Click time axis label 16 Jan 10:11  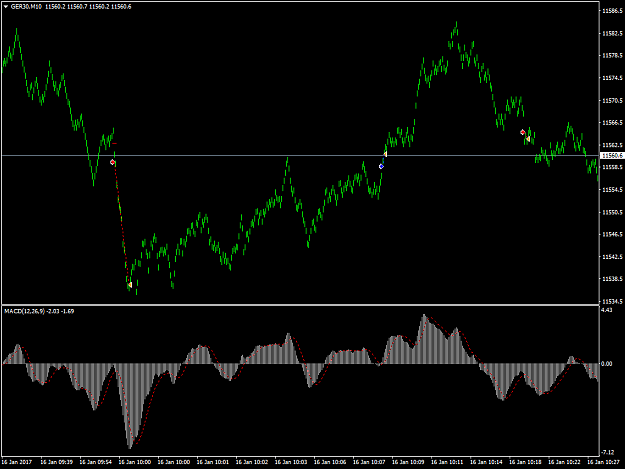pyautogui.click(x=447, y=462)
